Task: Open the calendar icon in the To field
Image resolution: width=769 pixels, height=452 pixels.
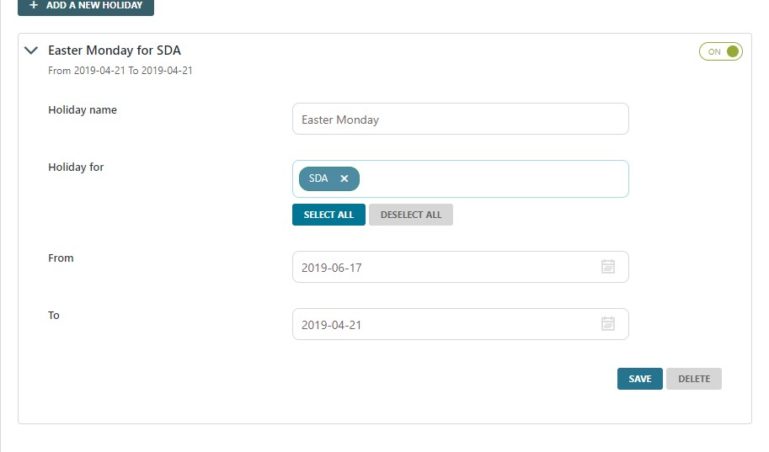Action: click(x=607, y=324)
